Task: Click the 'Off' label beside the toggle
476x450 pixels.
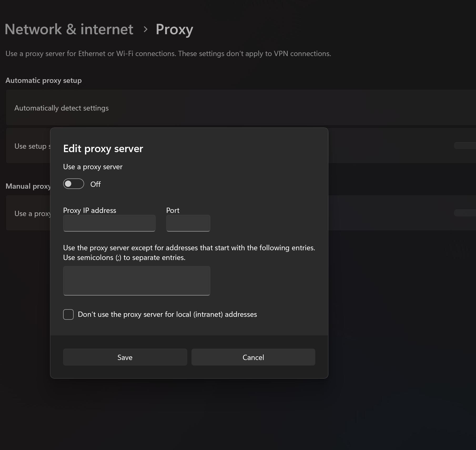Action: (x=95, y=184)
